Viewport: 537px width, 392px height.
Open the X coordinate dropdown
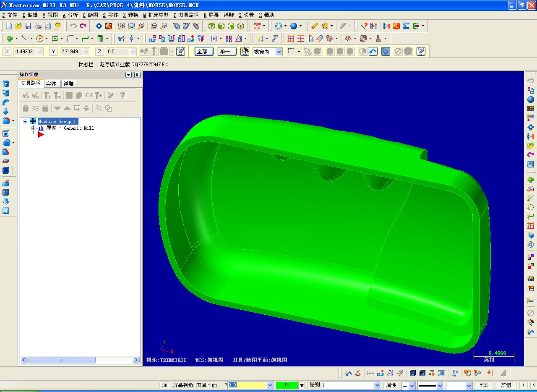40,52
